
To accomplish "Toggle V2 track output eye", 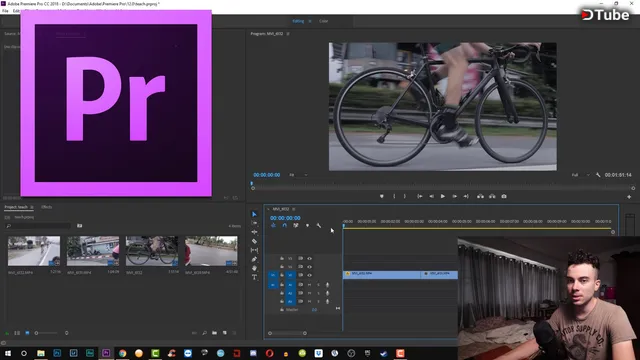I will pyautogui.click(x=309, y=267).
